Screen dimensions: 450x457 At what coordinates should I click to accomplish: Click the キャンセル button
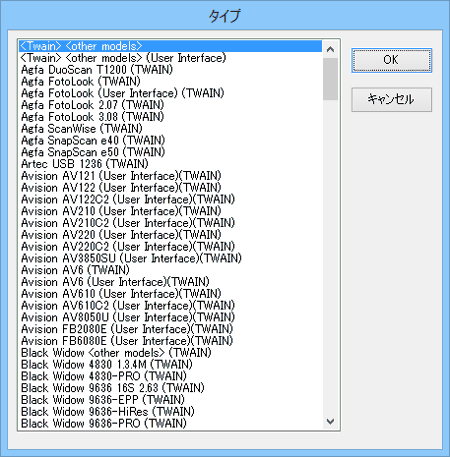click(x=391, y=99)
